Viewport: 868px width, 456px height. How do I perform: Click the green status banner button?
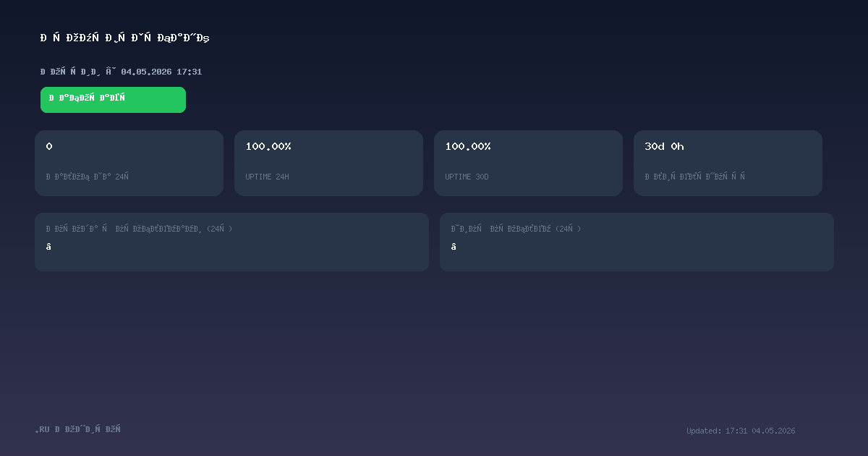[113, 100]
